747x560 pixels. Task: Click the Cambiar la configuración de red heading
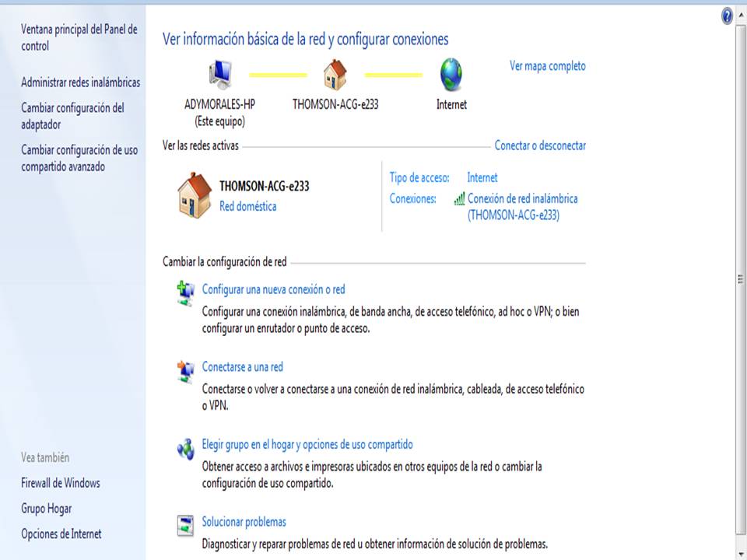click(x=225, y=262)
